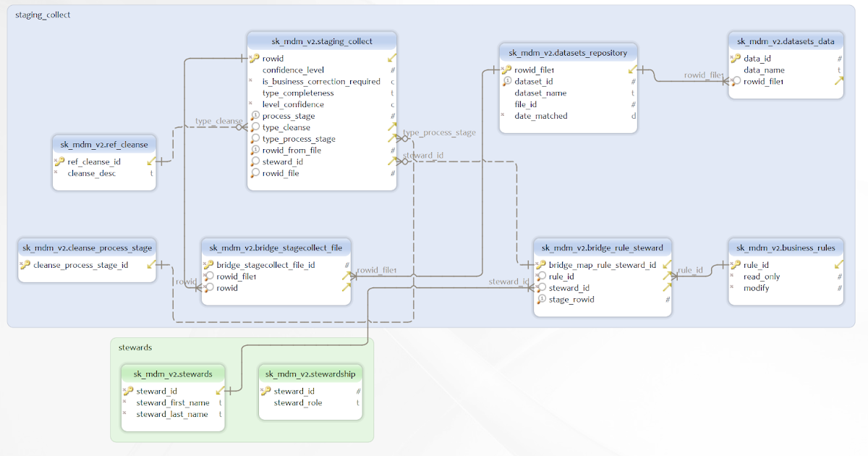Click the key icon beside bridge_stagecollect_file_id
Screen dimensions: 868x456
(211, 265)
